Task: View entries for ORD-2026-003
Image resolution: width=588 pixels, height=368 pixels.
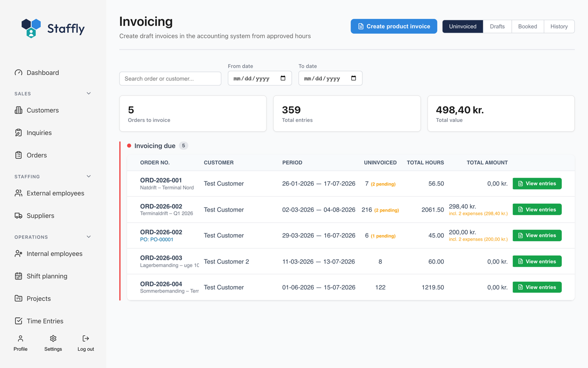Action: click(x=537, y=261)
